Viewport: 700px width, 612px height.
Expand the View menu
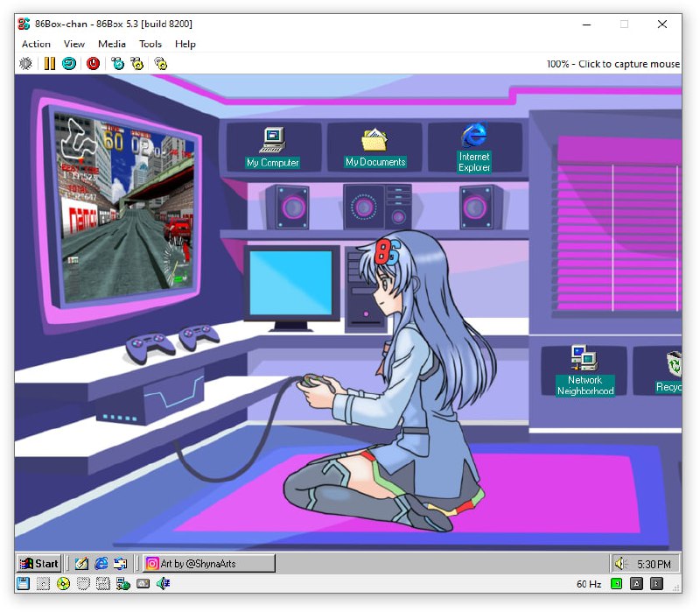click(x=74, y=44)
